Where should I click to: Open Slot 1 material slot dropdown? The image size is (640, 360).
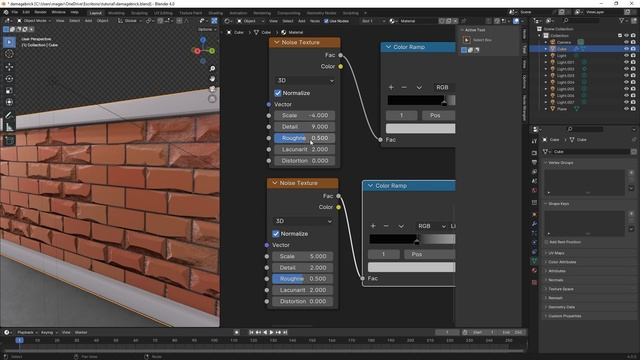(x=373, y=21)
